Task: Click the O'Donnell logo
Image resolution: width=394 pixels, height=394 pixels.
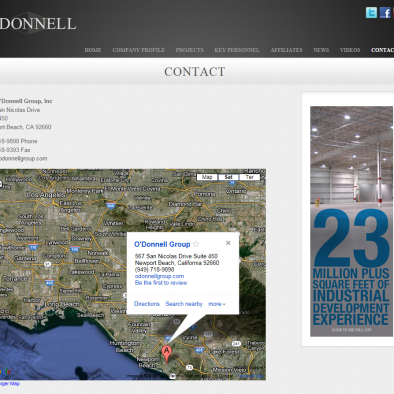Action: (x=38, y=23)
